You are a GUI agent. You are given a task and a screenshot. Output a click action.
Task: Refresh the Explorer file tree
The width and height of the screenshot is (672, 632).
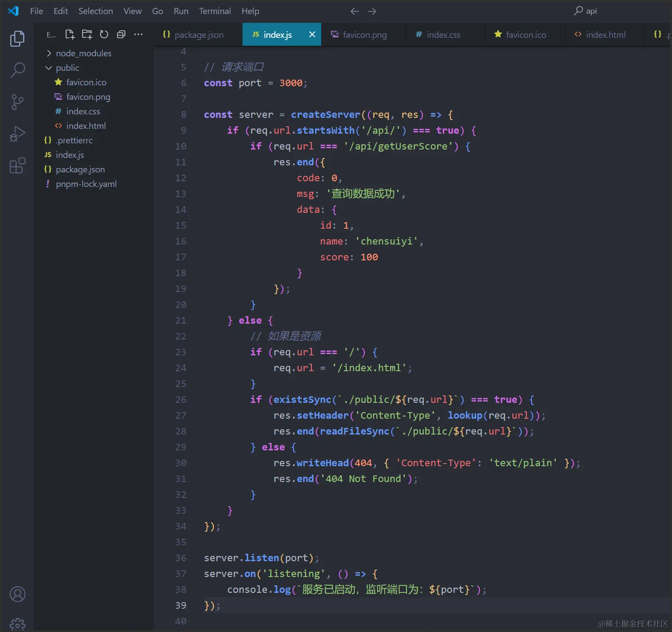pos(104,34)
